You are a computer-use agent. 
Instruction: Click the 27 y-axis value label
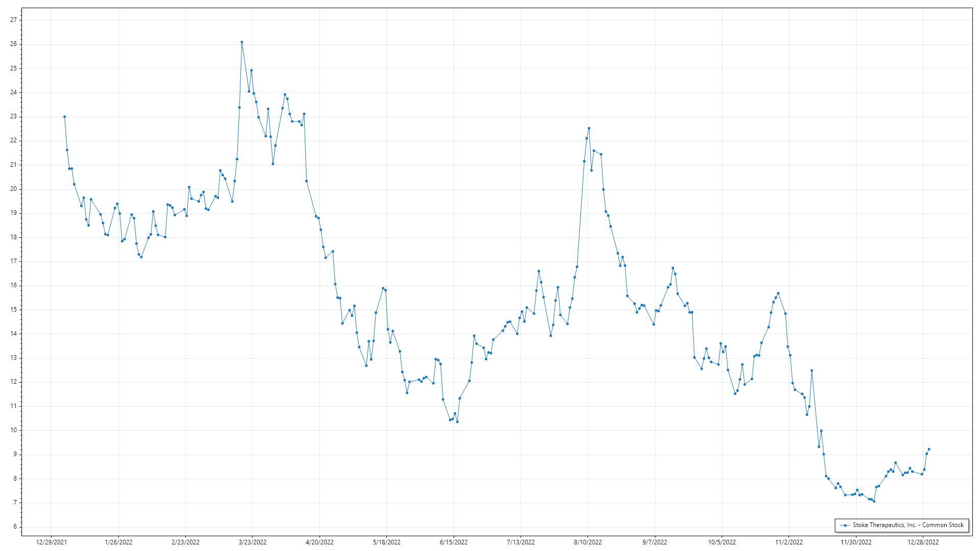14,20
